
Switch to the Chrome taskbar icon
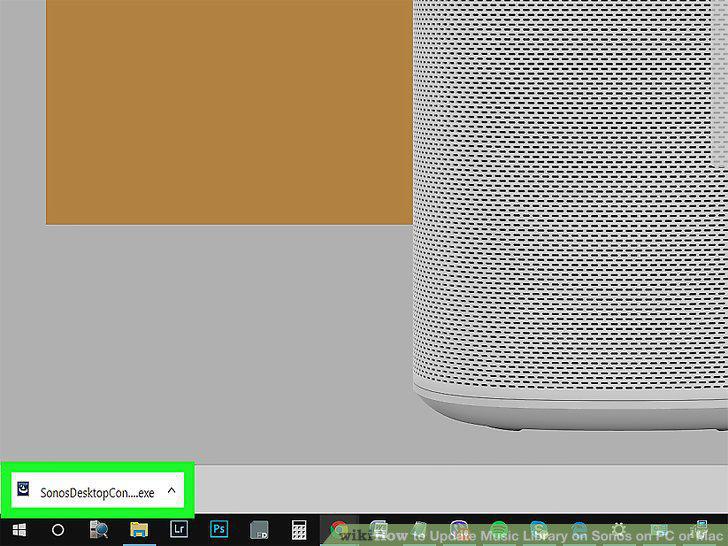coord(339,530)
